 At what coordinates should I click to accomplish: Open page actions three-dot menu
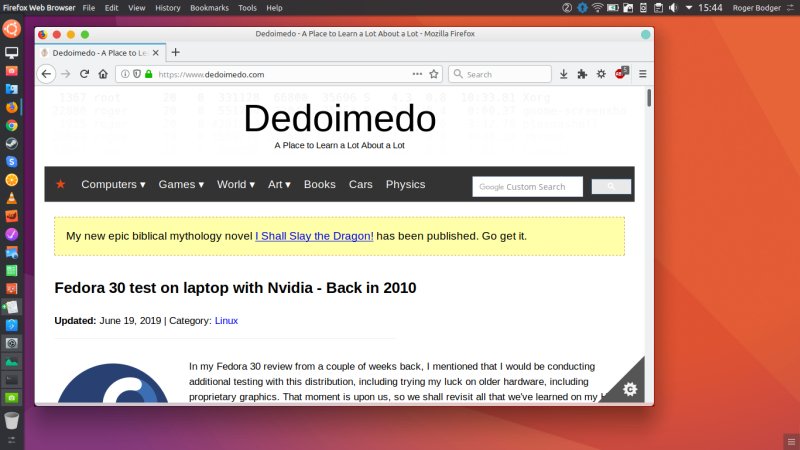417,74
